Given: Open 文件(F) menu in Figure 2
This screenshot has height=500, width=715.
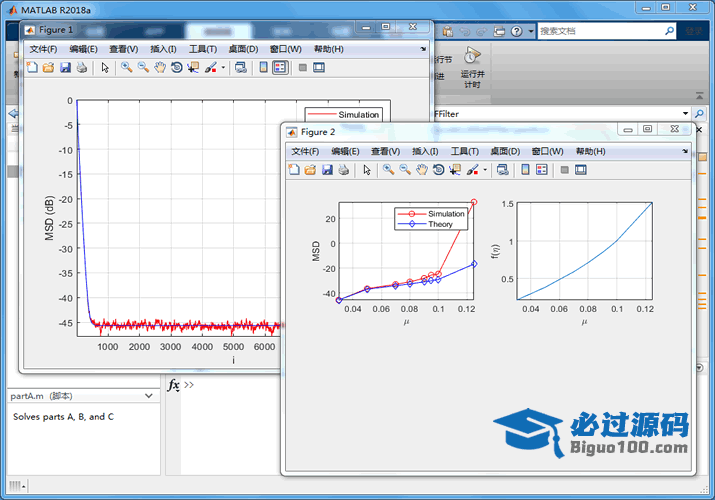Looking at the screenshot, I should 305,151.
